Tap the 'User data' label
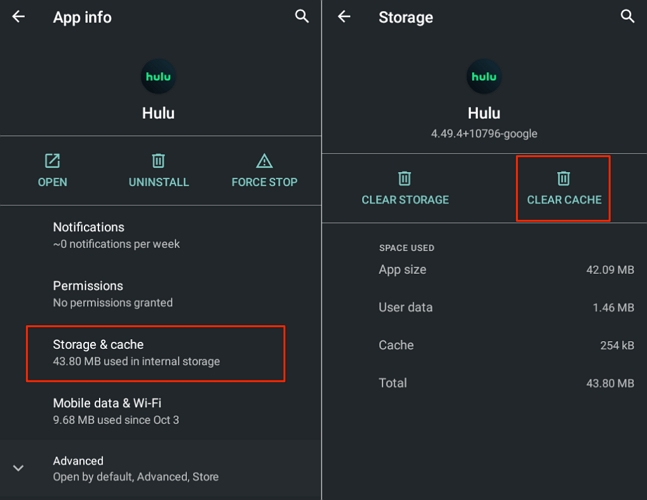Image resolution: width=647 pixels, height=500 pixels. (406, 307)
